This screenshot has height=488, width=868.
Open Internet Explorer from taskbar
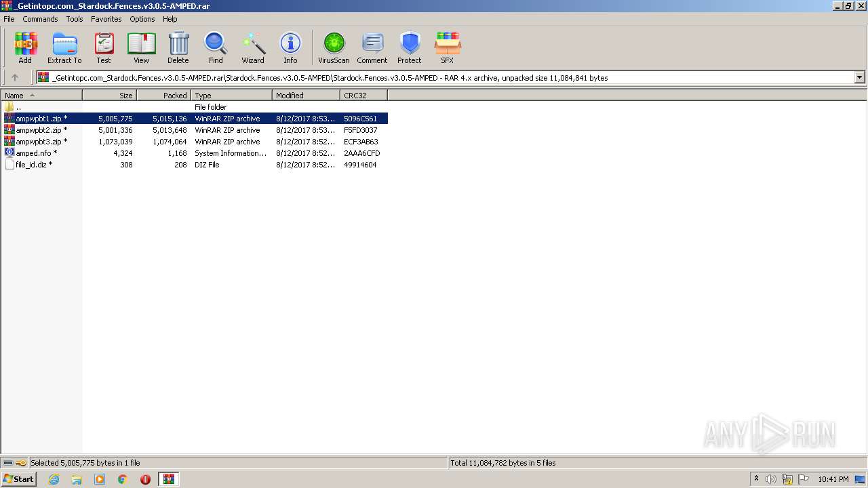[x=54, y=479]
